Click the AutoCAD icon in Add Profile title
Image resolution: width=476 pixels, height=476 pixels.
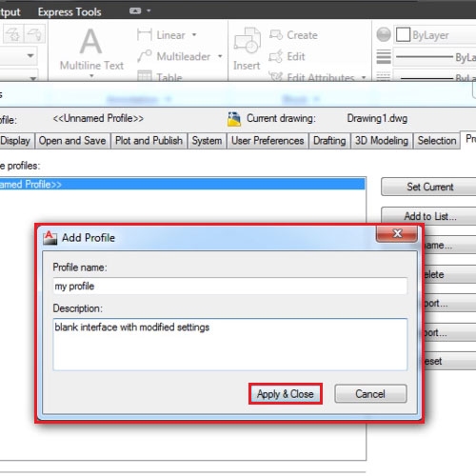point(50,238)
